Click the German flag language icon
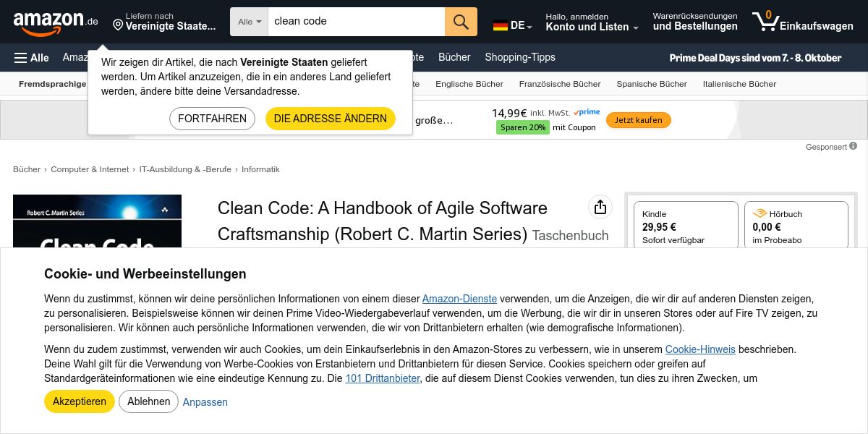This screenshot has width=868, height=434. 501,25
